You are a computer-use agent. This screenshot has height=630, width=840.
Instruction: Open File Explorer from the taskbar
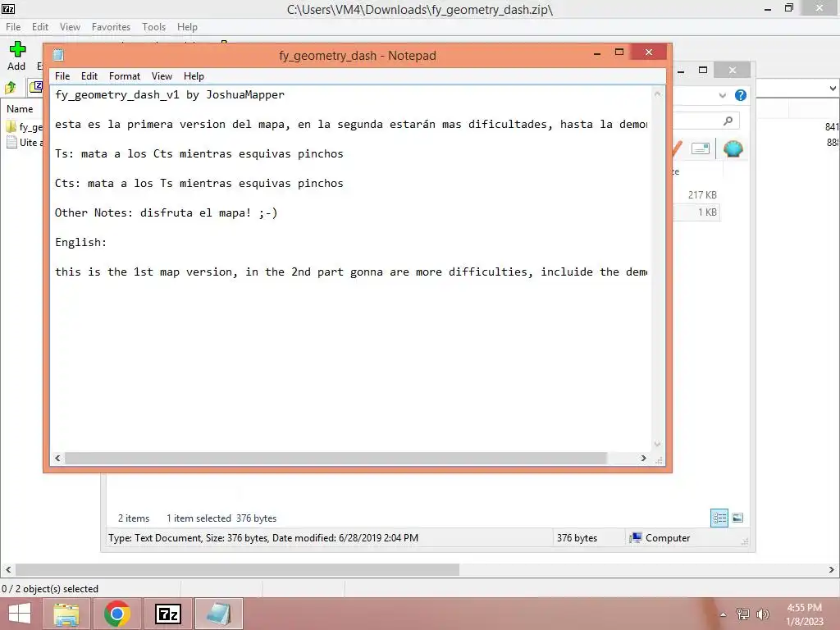[x=67, y=614]
